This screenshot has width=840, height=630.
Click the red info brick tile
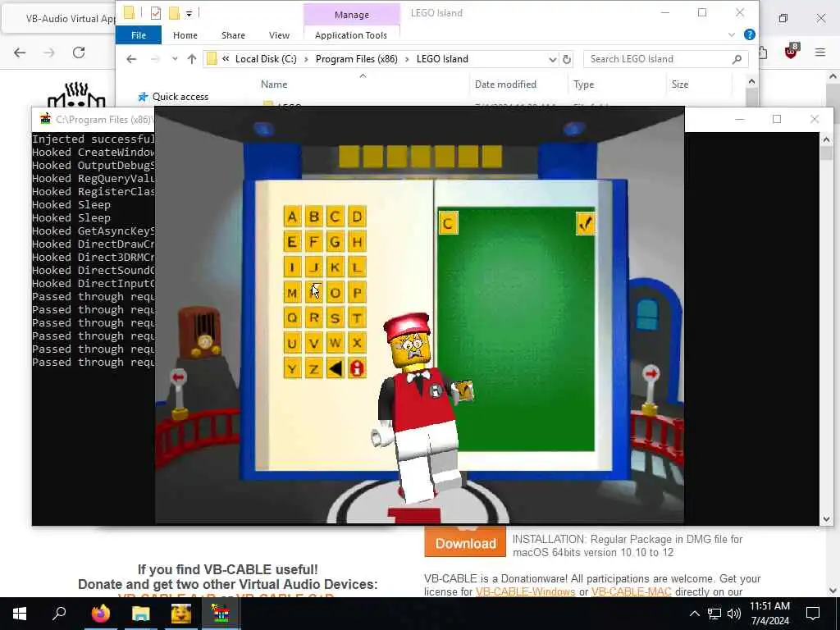click(357, 368)
